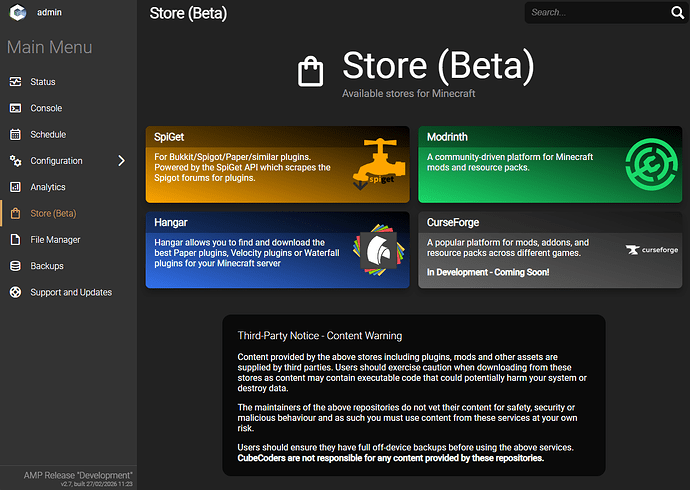Click the Modrinth green wrench logo
This screenshot has width=690, height=490.
pyautogui.click(x=651, y=164)
